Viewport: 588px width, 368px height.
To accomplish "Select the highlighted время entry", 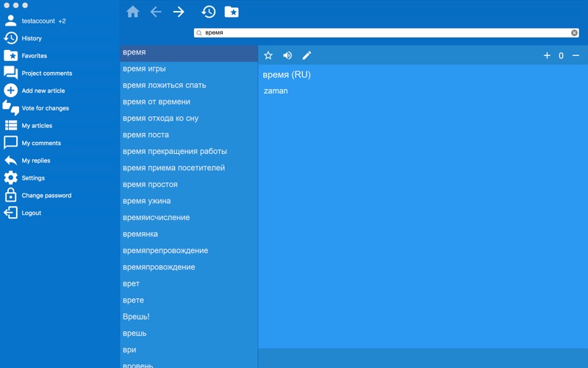I will tap(189, 52).
